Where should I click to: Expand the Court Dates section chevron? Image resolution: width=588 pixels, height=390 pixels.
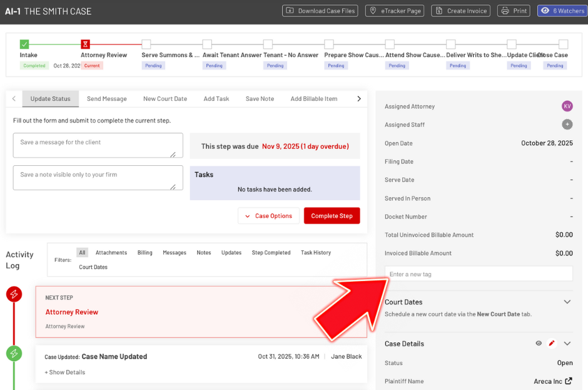tap(567, 302)
